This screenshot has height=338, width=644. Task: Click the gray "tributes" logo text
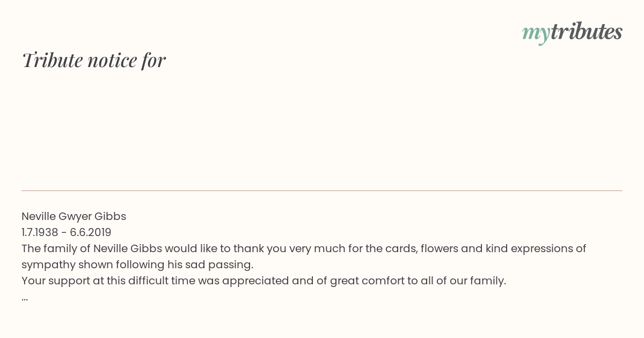[x=587, y=31]
